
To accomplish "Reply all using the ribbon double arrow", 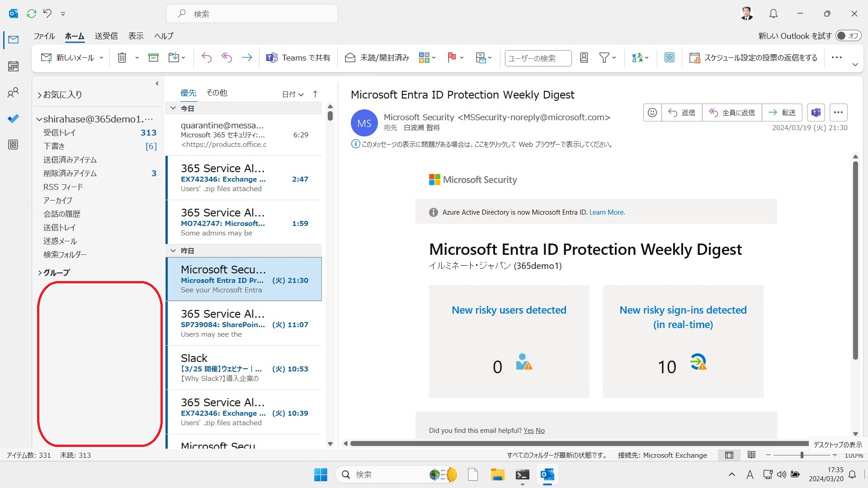I will tap(226, 58).
